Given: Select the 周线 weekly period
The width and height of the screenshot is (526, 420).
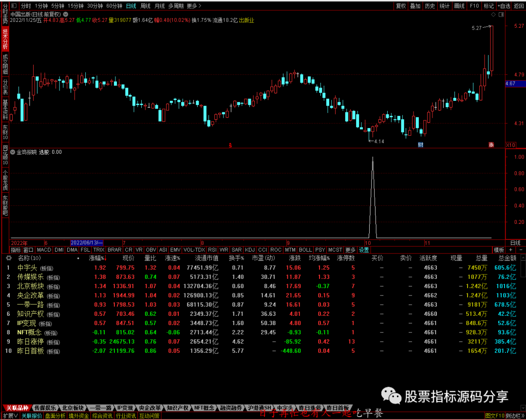Looking at the screenshot, I should (145, 6).
